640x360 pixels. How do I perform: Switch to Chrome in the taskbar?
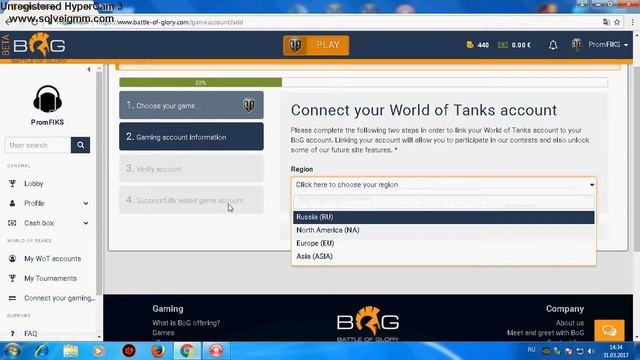tap(187, 351)
